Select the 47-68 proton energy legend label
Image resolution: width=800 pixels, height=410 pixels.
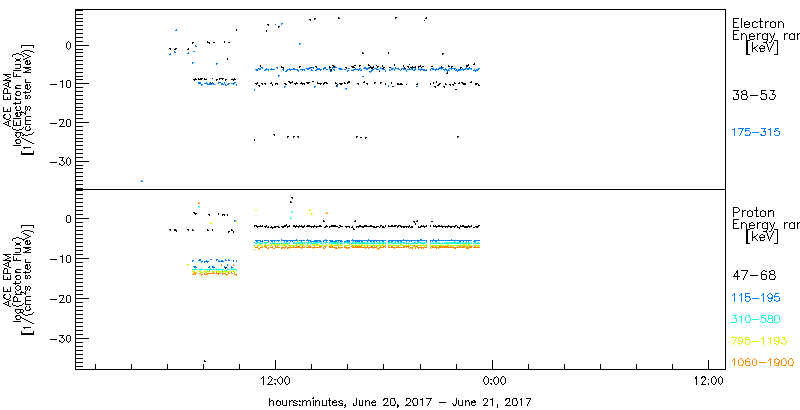click(754, 276)
